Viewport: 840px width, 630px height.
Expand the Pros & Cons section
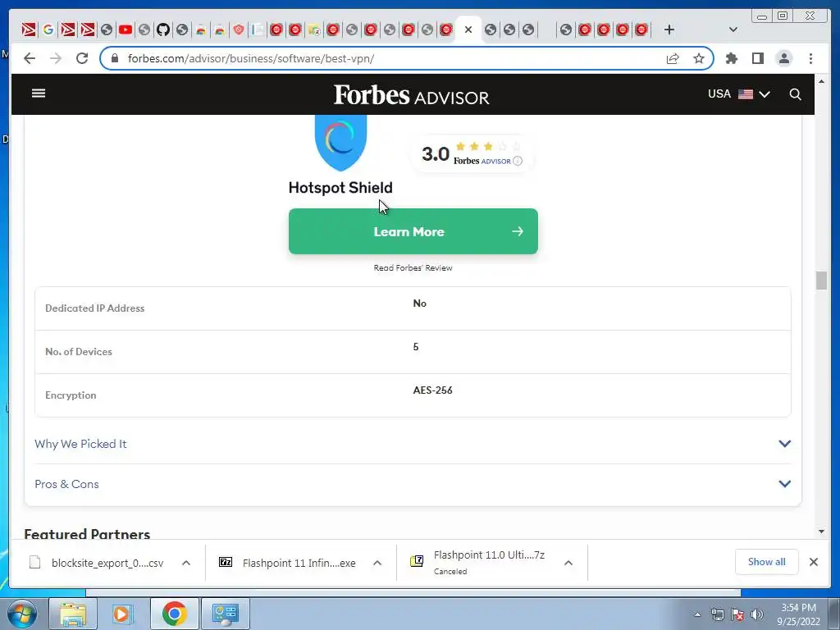click(x=413, y=484)
